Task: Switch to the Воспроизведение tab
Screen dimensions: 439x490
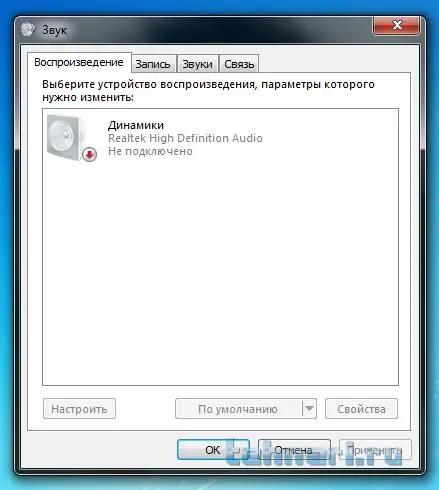Action: 79,62
